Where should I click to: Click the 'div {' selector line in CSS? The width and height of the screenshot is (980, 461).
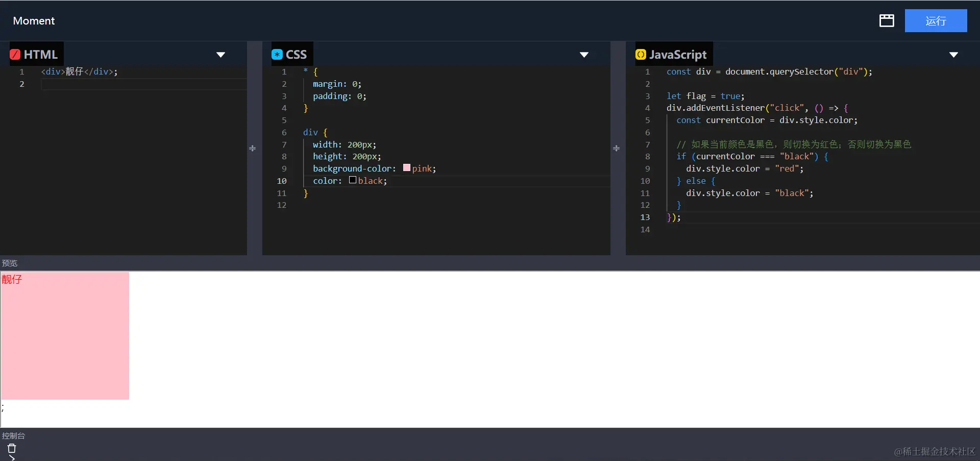315,133
